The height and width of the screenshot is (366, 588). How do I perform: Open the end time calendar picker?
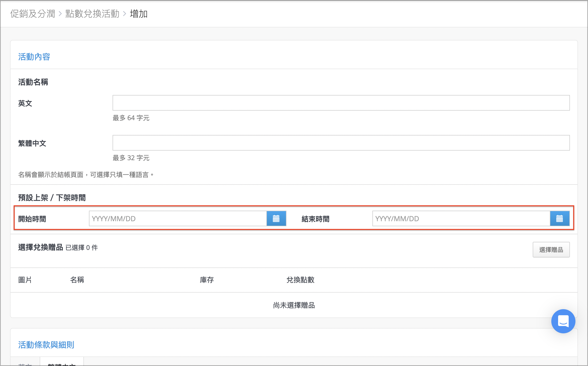click(x=560, y=218)
